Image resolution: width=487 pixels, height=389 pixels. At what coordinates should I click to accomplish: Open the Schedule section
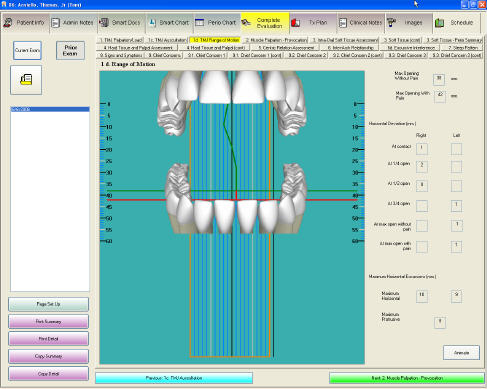point(457,23)
